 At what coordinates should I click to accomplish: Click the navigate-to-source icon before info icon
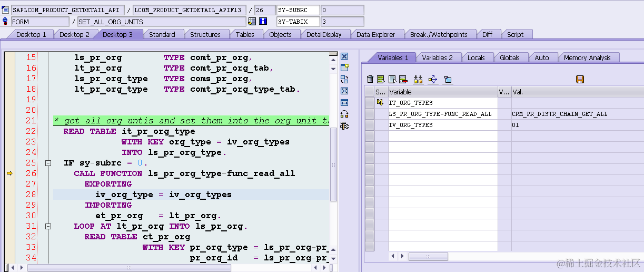(x=252, y=22)
